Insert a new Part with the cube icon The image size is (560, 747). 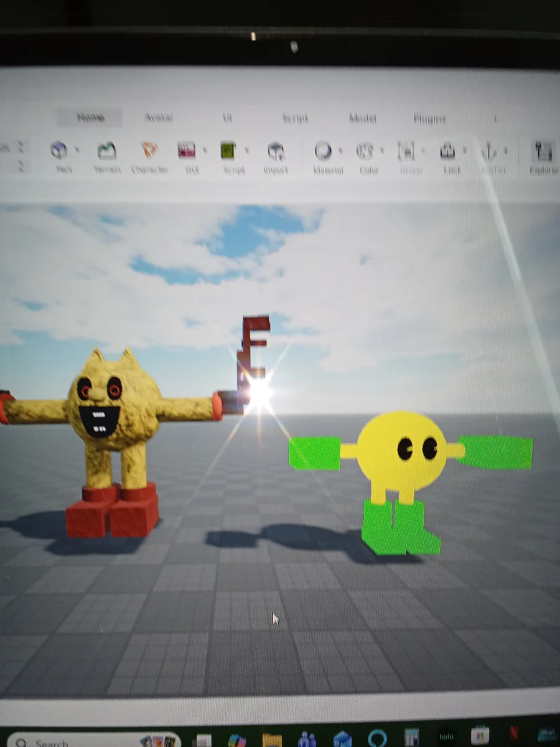(59, 150)
